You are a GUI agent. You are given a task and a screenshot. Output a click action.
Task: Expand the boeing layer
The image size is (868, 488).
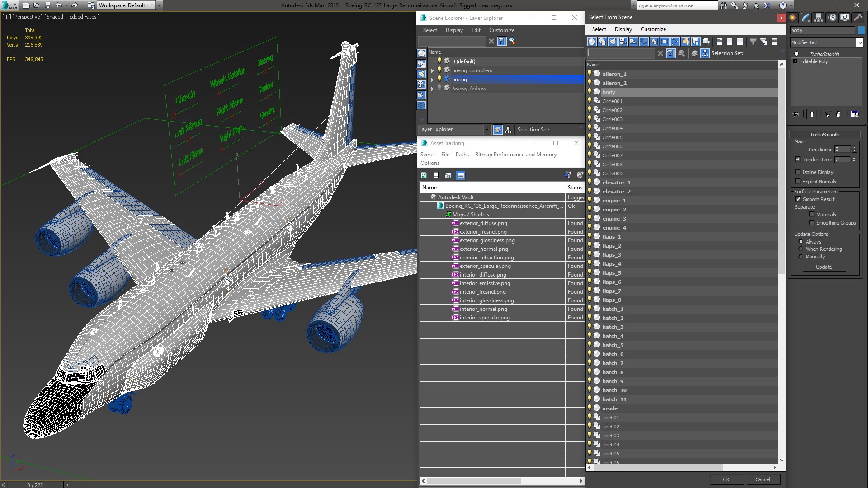point(432,80)
